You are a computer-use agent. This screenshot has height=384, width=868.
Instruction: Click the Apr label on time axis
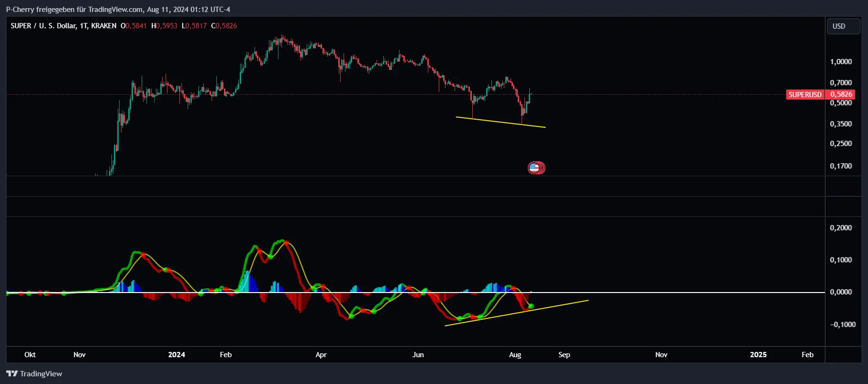(x=321, y=355)
